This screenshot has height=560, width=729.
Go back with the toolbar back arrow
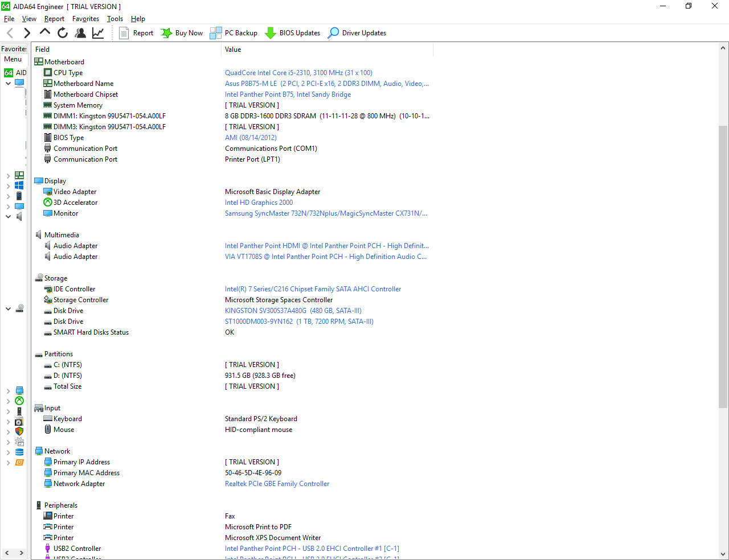click(10, 33)
